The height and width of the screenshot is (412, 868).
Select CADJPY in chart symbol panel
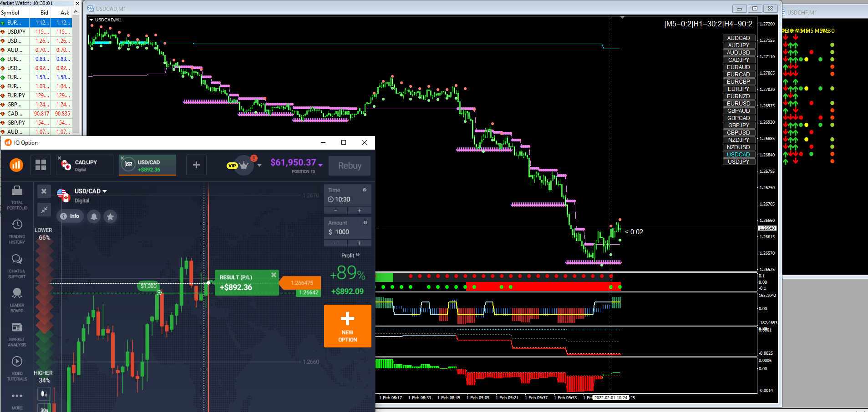click(739, 60)
